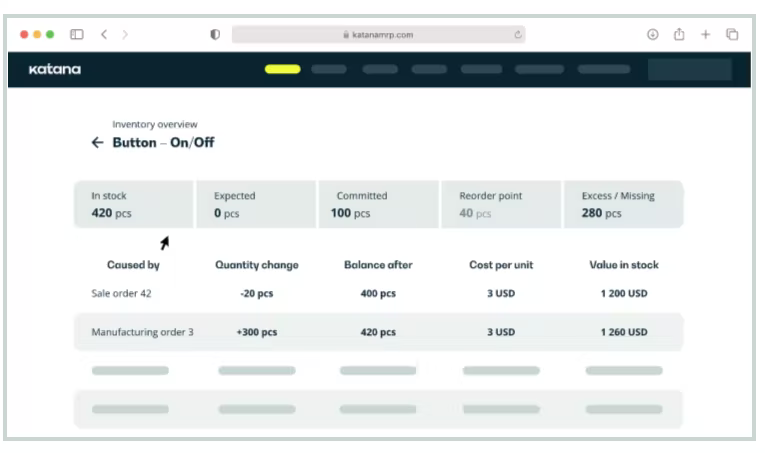This screenshot has height=453, width=765.
Task: Click the Expected 0 pcs card
Action: pos(256,204)
